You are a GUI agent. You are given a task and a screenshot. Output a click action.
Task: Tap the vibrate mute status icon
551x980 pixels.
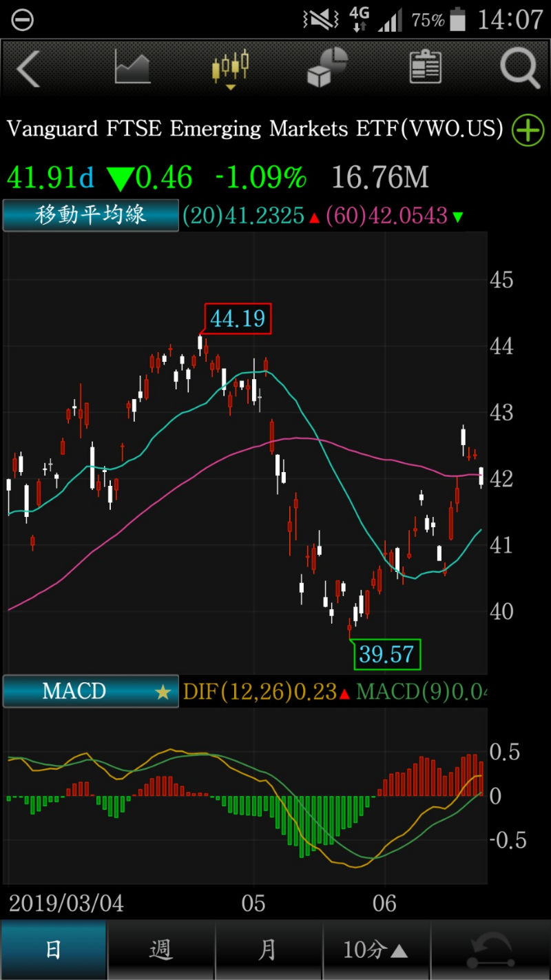320,19
